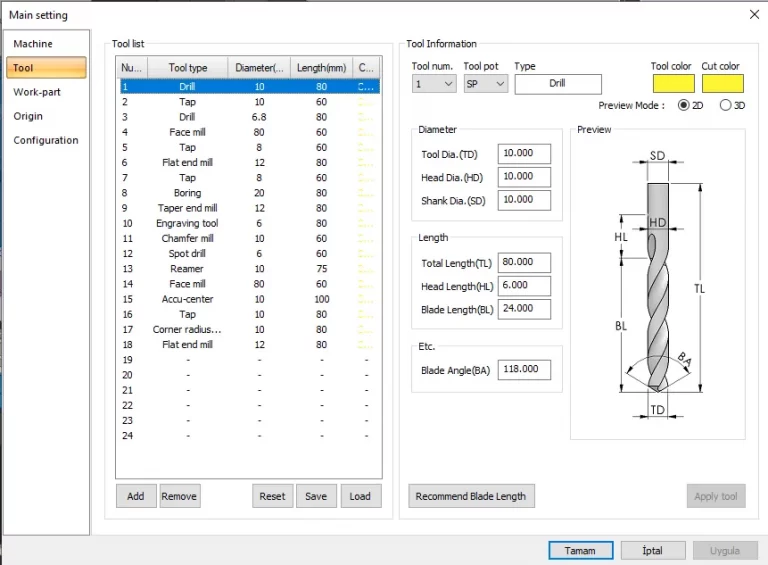The height and width of the screenshot is (565, 768).
Task: Open the Tool num. dropdown
Action: 434,85
